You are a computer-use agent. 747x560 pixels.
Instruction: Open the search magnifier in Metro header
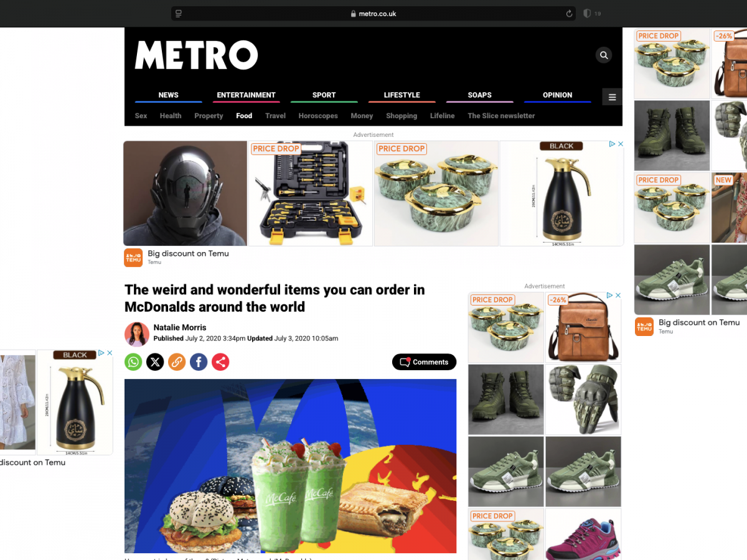point(604,55)
